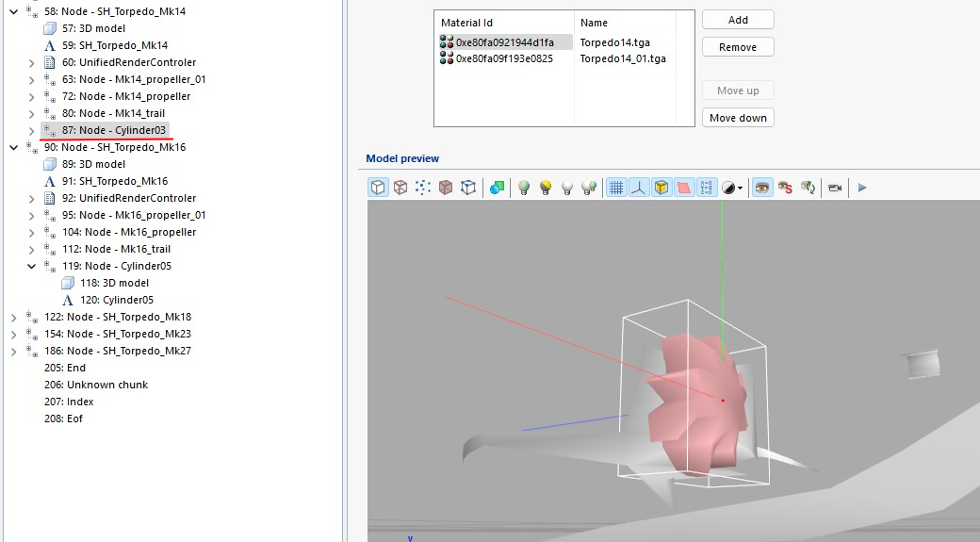Expand node 80 Mk14_trail
Viewport: 980px width, 542px height.
pos(31,113)
